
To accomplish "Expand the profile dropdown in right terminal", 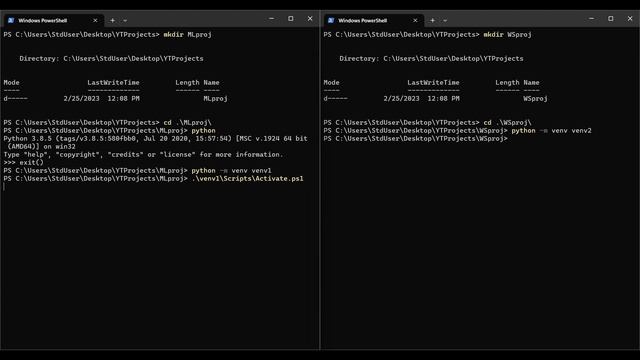I will click(445, 20).
